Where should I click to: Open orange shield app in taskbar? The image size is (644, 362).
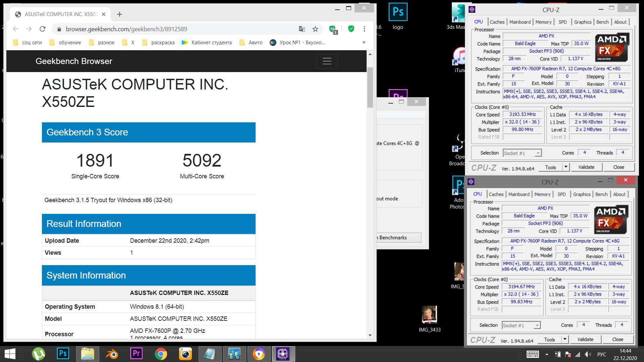(259, 354)
